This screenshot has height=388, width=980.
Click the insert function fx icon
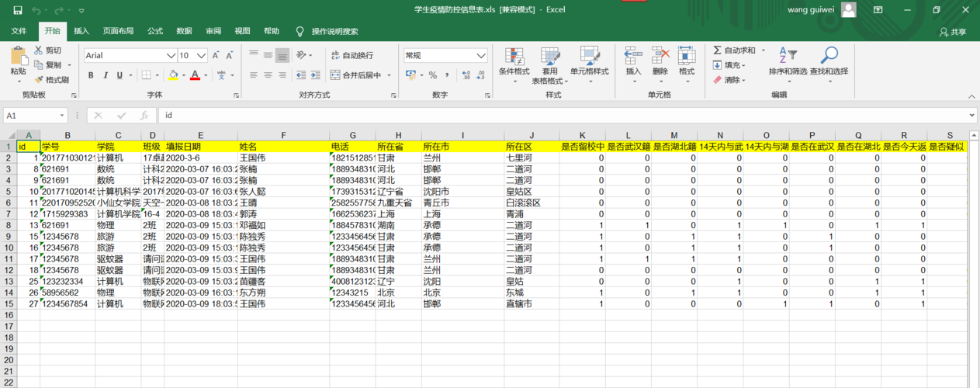[x=144, y=115]
